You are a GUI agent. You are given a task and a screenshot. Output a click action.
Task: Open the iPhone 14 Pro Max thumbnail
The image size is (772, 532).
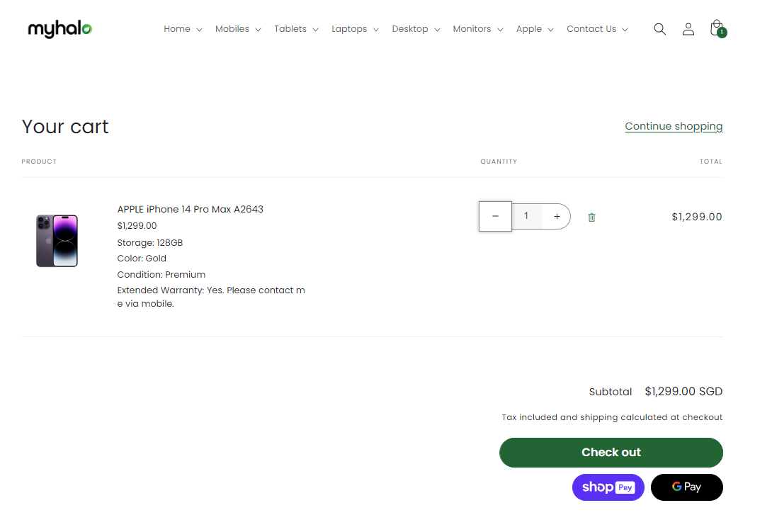coord(57,241)
